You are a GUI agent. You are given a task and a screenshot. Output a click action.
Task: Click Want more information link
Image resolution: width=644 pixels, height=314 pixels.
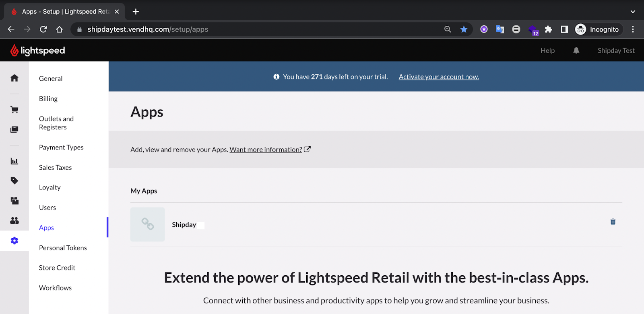(266, 150)
